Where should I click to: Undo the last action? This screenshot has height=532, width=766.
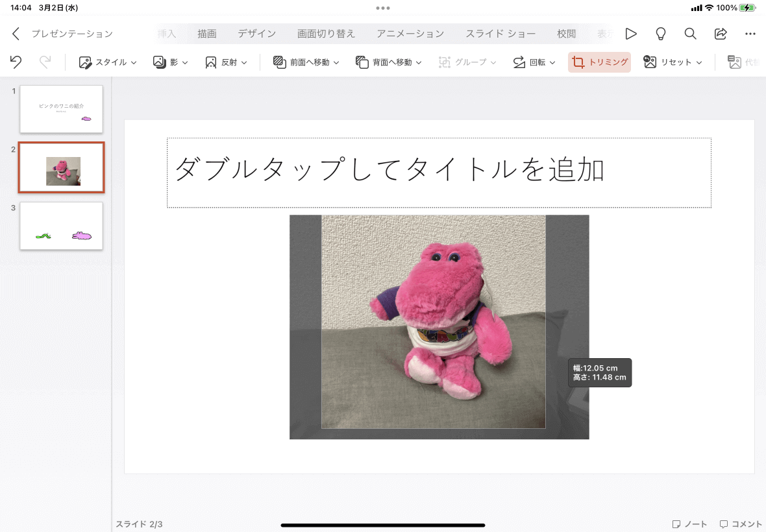[x=16, y=62]
